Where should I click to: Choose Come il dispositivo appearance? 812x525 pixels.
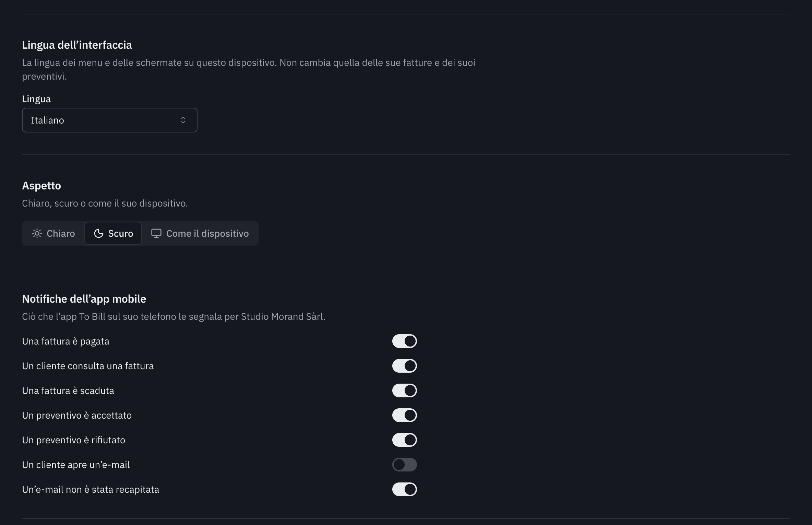point(200,233)
